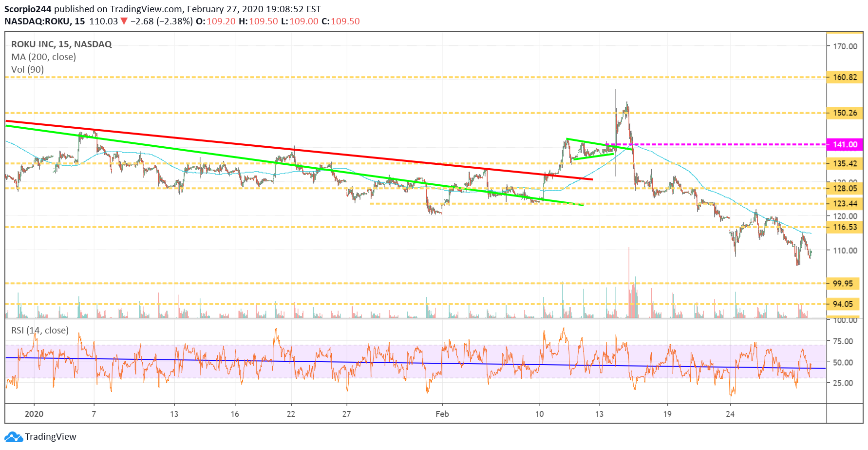Select the 135.42 price level label
The image size is (868, 450).
pos(845,163)
